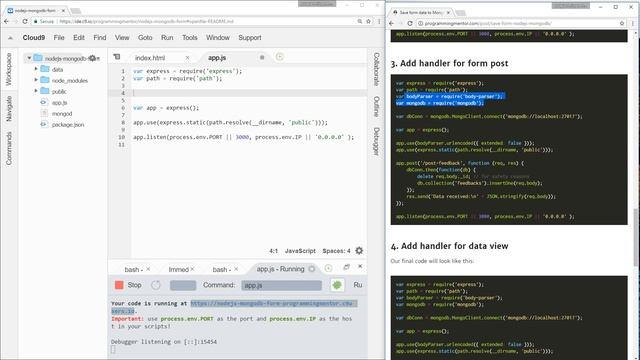Stop the running app.js process
This screenshot has height=360, width=640.
(128, 285)
